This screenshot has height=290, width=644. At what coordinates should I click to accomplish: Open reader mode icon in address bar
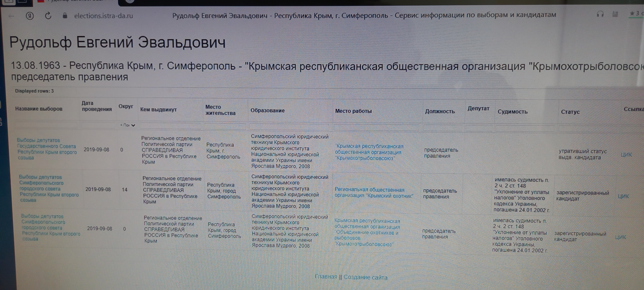click(615, 14)
